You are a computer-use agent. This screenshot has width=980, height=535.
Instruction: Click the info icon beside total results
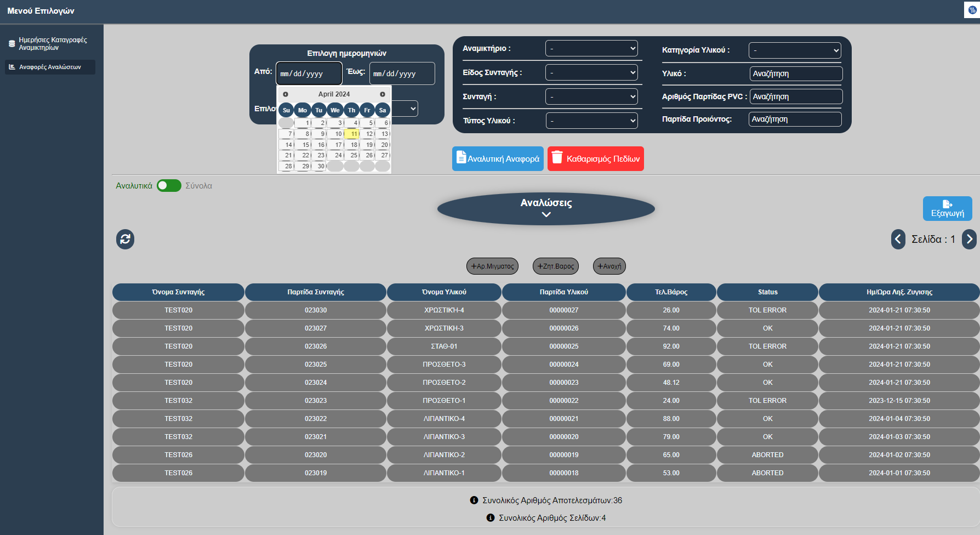(474, 500)
